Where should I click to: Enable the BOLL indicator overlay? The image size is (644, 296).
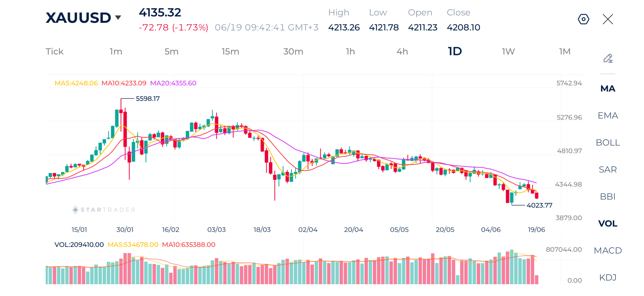click(x=608, y=142)
